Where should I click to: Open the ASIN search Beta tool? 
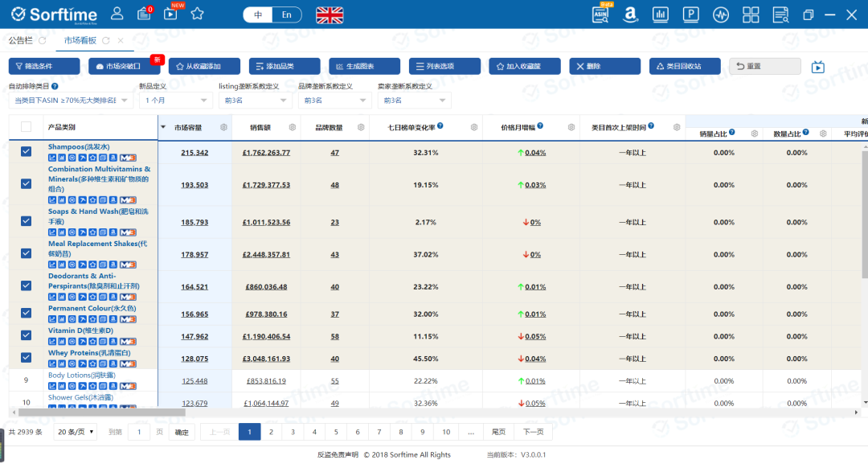pos(601,14)
